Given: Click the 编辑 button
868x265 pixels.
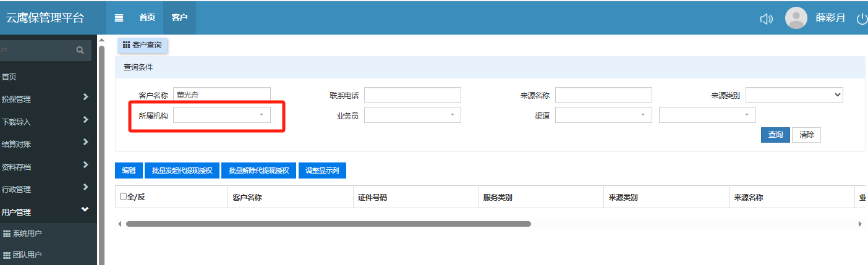Looking at the screenshot, I should pos(129,170).
